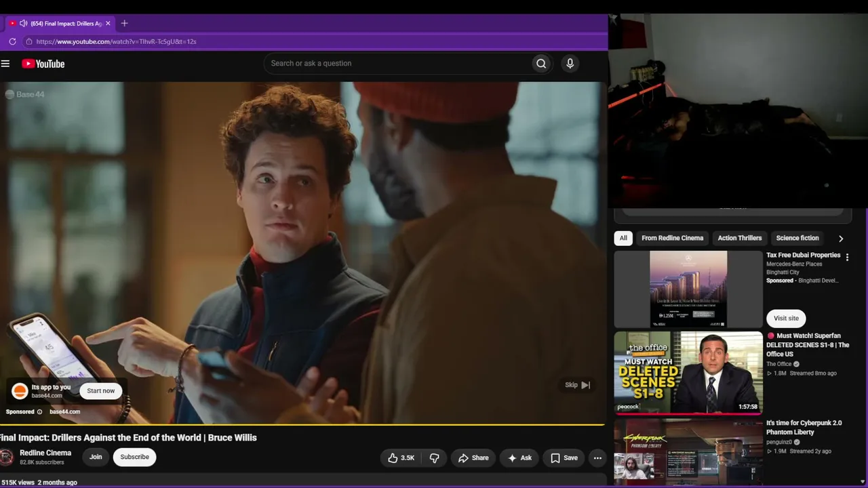Screen dimensions: 868x488
Task: Dislike the video with thumbs-down
Action: pyautogui.click(x=435, y=458)
